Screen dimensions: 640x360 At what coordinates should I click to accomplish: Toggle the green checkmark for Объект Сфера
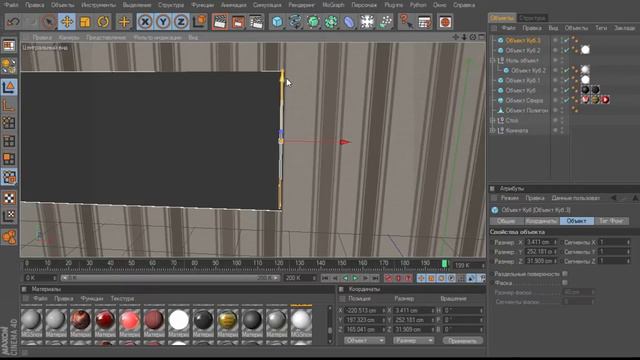pos(567,100)
